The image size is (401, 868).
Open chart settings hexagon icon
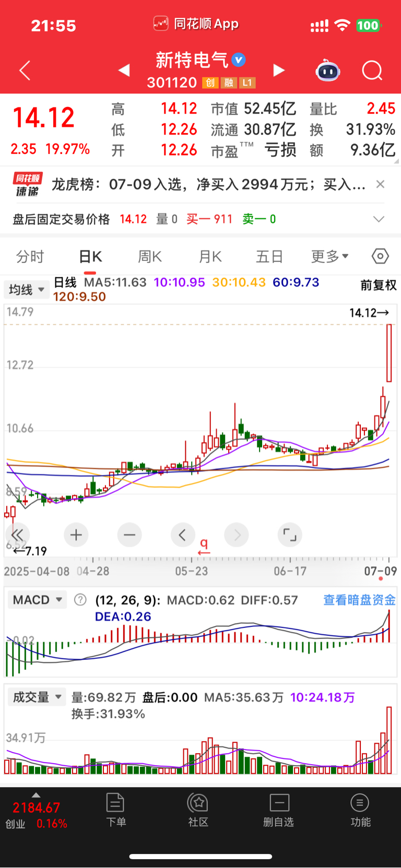380,256
